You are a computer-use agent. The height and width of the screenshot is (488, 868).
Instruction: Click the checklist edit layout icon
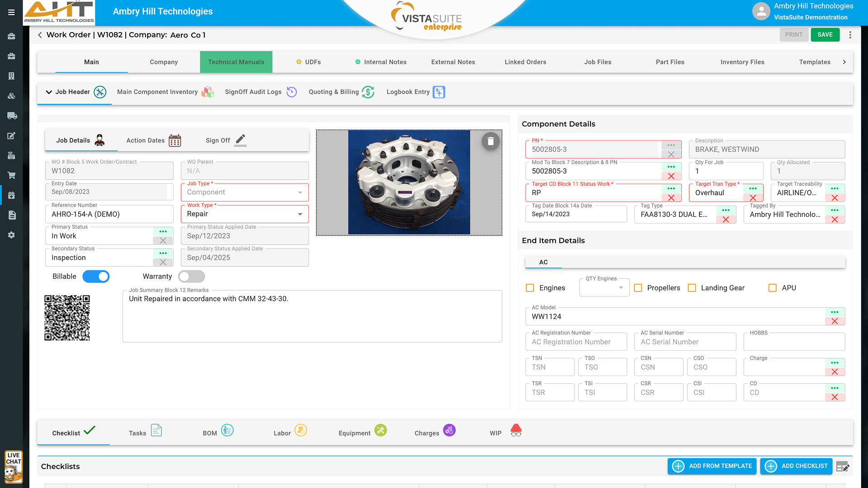(x=843, y=467)
